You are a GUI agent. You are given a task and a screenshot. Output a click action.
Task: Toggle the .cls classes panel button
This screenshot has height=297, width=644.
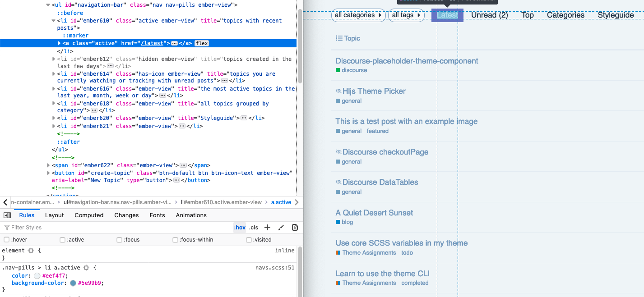click(x=254, y=228)
